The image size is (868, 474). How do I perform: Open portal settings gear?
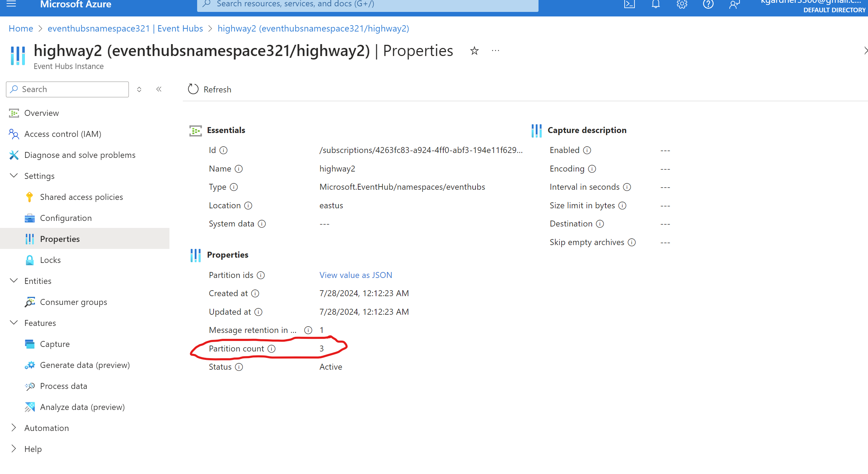(x=682, y=4)
